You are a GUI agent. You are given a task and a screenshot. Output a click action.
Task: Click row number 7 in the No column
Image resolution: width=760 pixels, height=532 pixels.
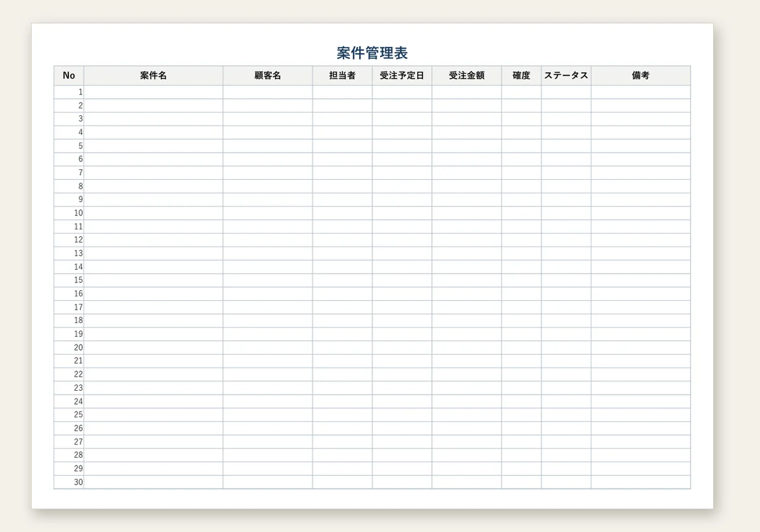pyautogui.click(x=69, y=173)
